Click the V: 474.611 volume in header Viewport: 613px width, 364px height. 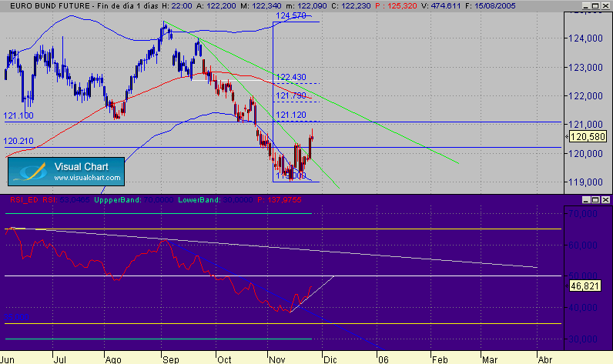[440, 6]
